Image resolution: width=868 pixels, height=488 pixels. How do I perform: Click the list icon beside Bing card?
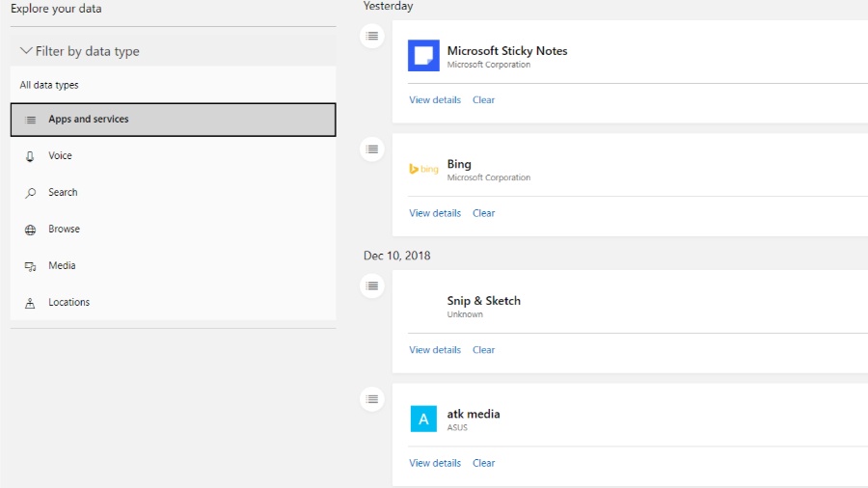pos(372,149)
